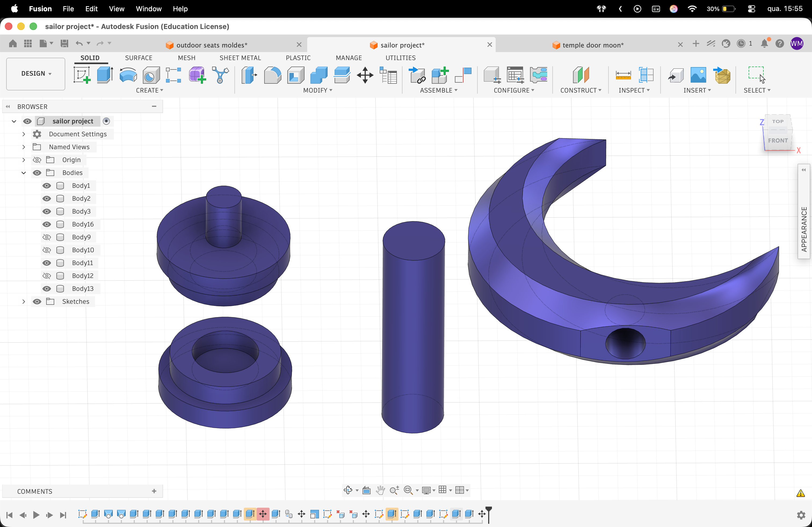Open the MODIFY dropdown menu
The width and height of the screenshot is (812, 527).
click(x=318, y=90)
